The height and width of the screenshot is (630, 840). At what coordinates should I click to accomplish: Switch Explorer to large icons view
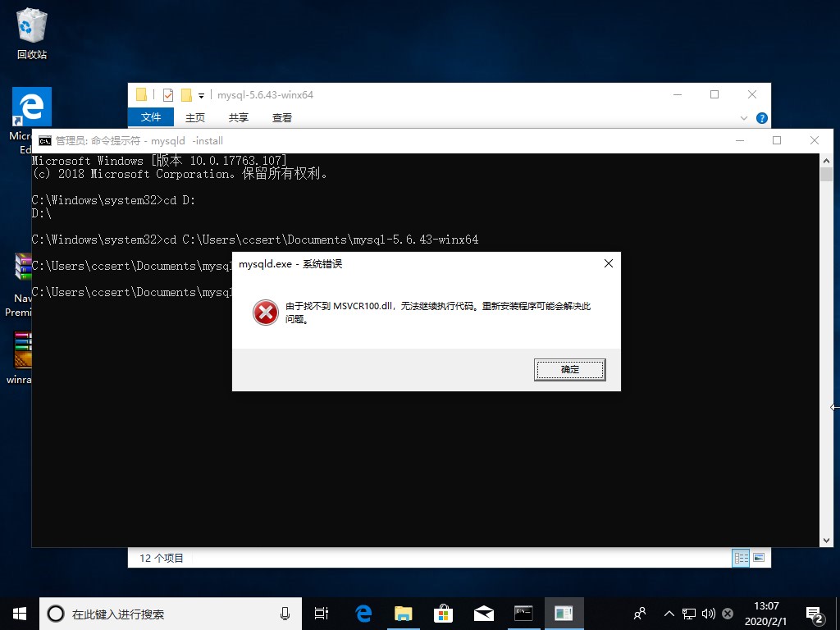point(759,558)
